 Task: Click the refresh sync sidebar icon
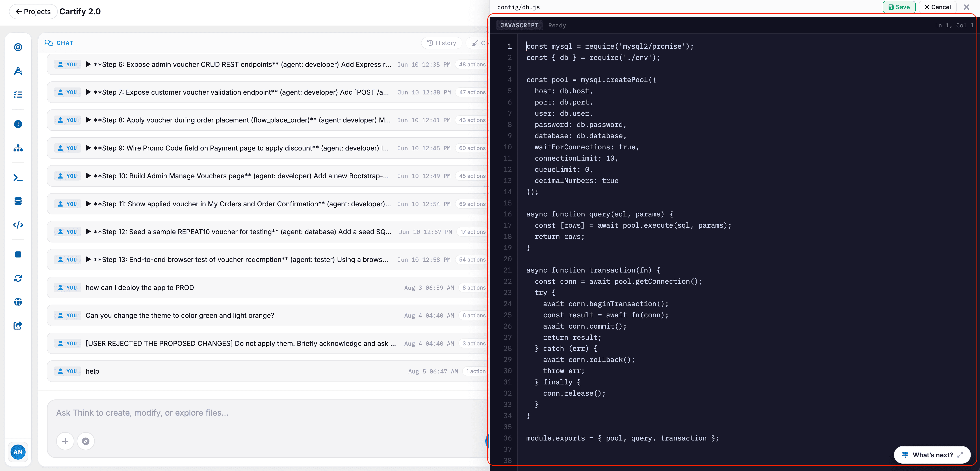tap(18, 278)
